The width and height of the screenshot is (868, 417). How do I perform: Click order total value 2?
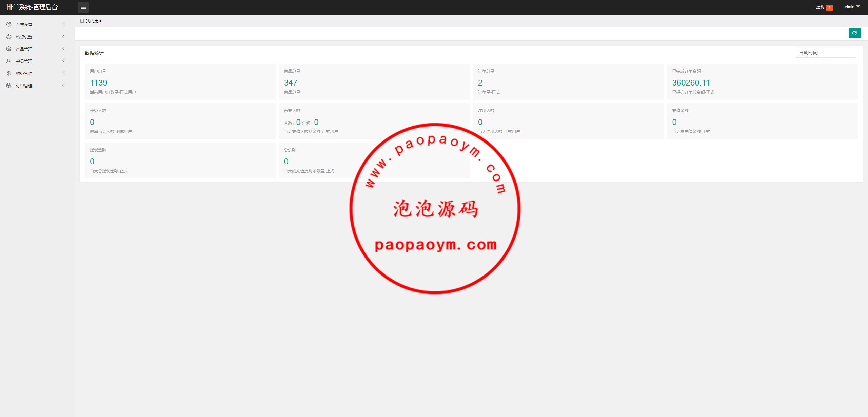(480, 83)
